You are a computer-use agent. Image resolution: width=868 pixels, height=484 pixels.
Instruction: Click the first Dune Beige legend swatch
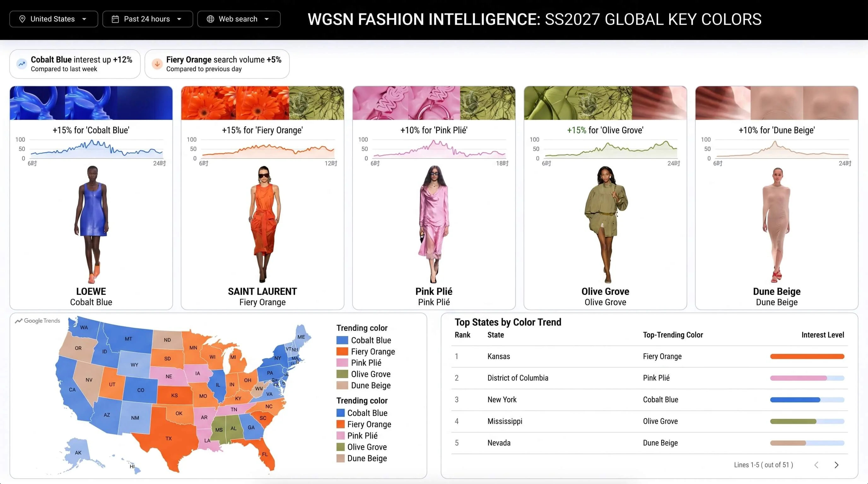pos(342,385)
